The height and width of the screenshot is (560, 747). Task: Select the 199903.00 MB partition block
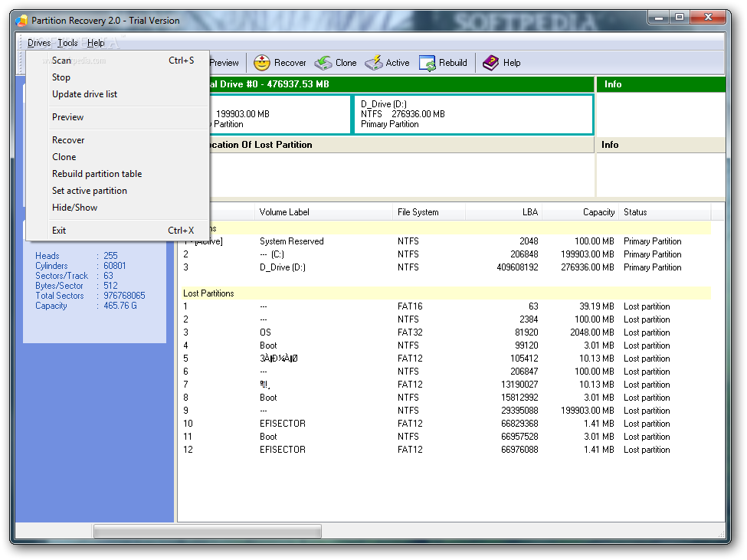(x=279, y=114)
